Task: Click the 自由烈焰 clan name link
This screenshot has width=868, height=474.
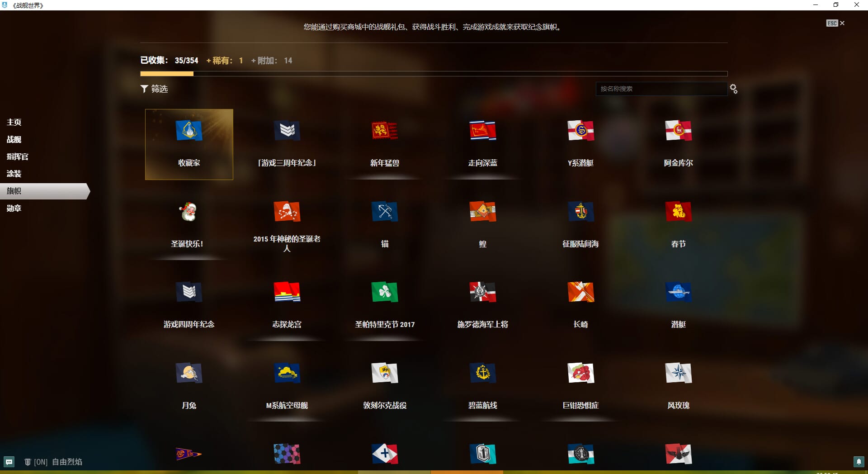Action: tap(67, 462)
